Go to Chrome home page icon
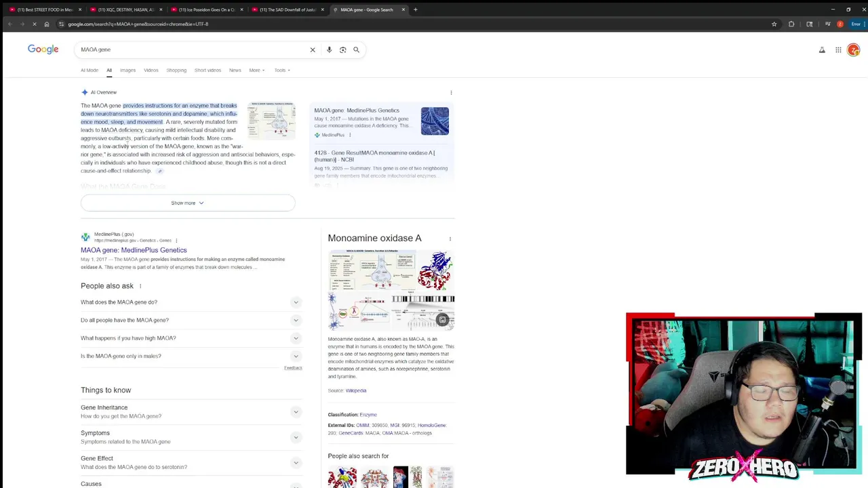Viewport: 868px width, 488px height. coord(47,24)
